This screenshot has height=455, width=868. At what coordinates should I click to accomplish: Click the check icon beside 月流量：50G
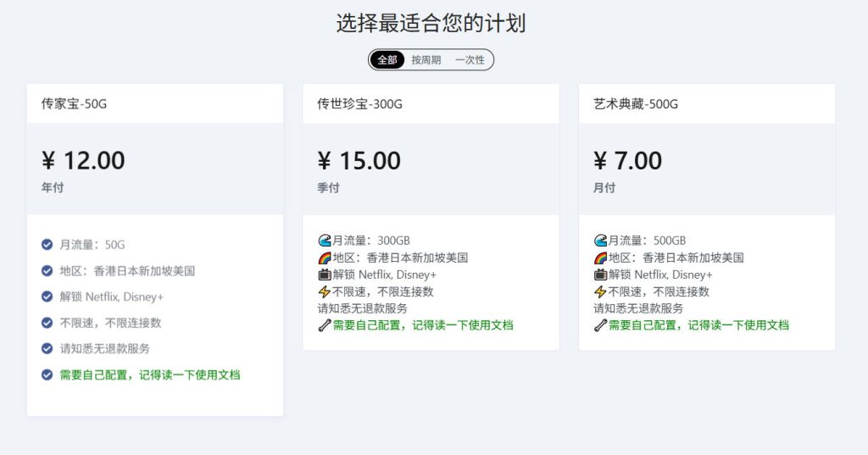(x=47, y=245)
